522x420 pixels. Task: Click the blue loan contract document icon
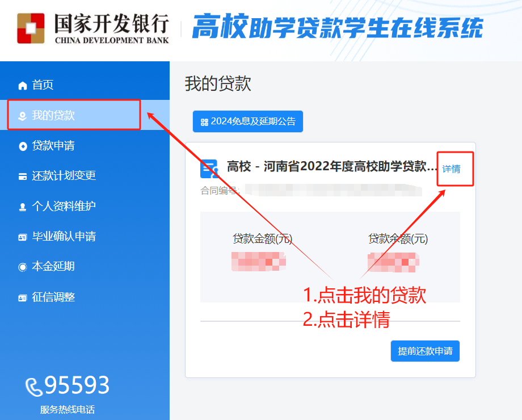(x=209, y=169)
